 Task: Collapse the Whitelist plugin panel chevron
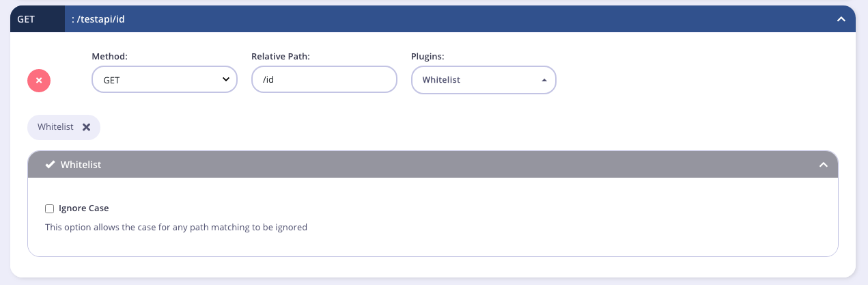[x=824, y=165]
